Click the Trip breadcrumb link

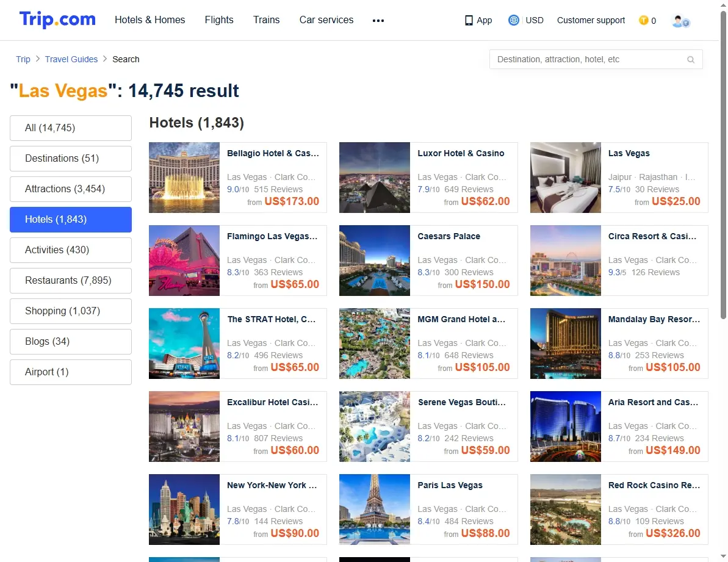pyautogui.click(x=23, y=59)
